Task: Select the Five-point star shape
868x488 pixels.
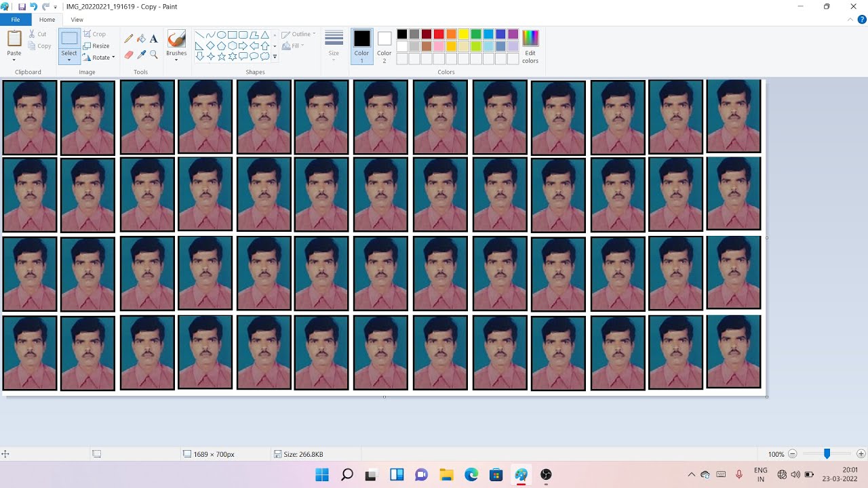Action: (221, 56)
